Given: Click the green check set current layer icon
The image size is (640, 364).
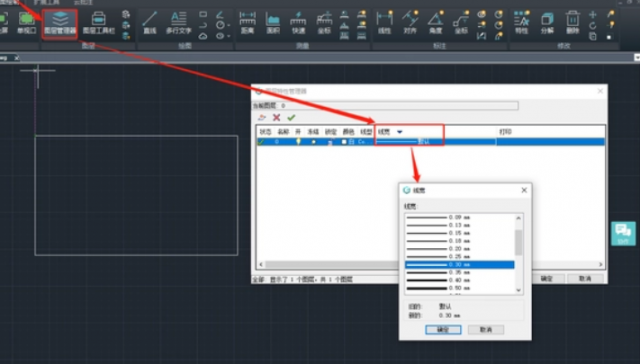Looking at the screenshot, I should coord(291,118).
